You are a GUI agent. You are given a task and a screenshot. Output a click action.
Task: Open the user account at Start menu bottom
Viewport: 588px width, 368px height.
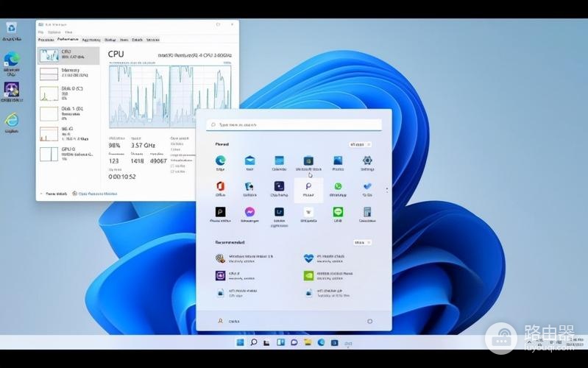point(228,321)
